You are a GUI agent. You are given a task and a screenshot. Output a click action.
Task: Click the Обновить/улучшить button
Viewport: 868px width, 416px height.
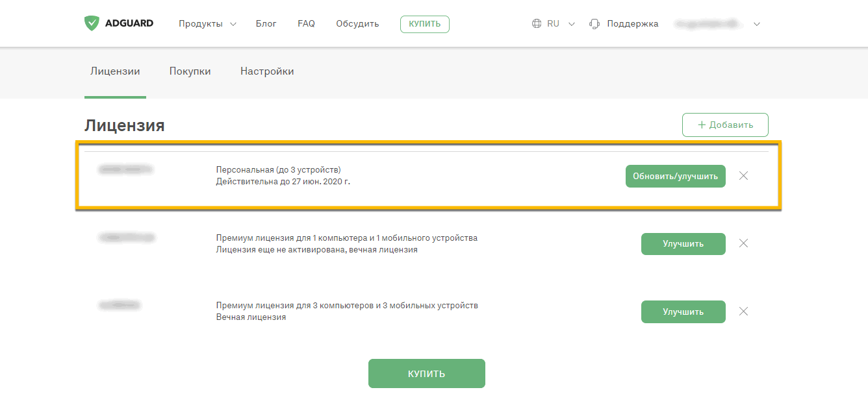[x=675, y=176]
